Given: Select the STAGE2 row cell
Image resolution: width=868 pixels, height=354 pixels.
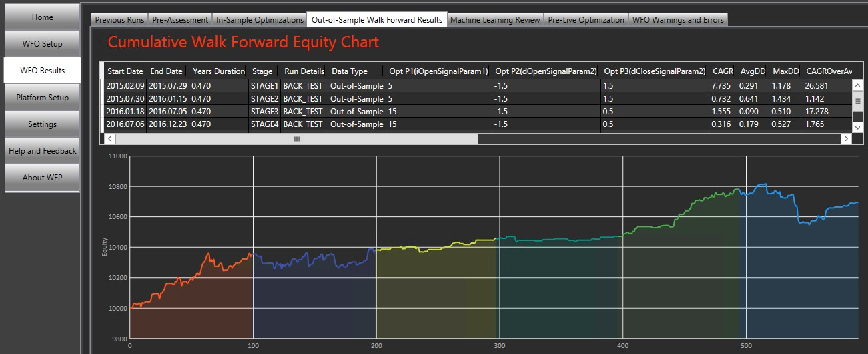Looking at the screenshot, I should pos(264,98).
